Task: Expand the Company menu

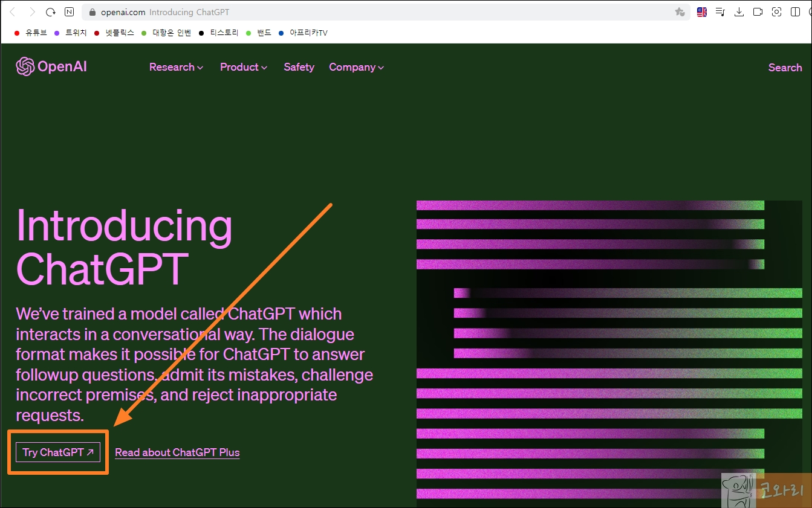Action: click(x=357, y=67)
